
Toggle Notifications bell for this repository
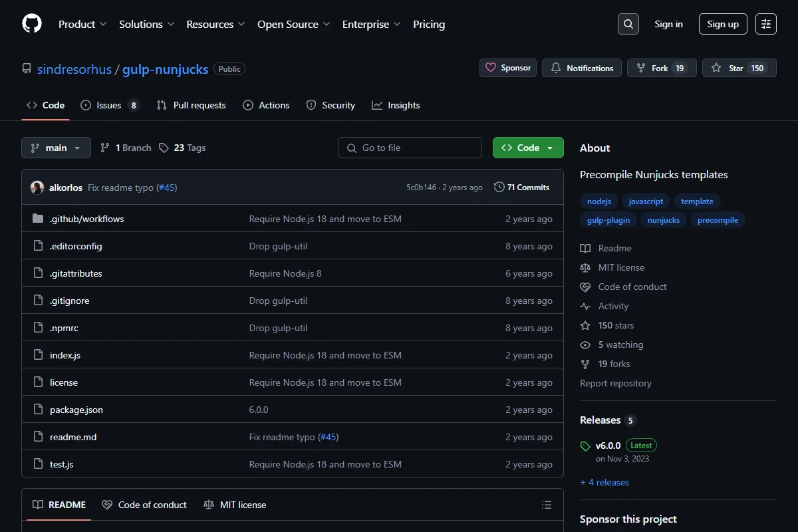582,68
